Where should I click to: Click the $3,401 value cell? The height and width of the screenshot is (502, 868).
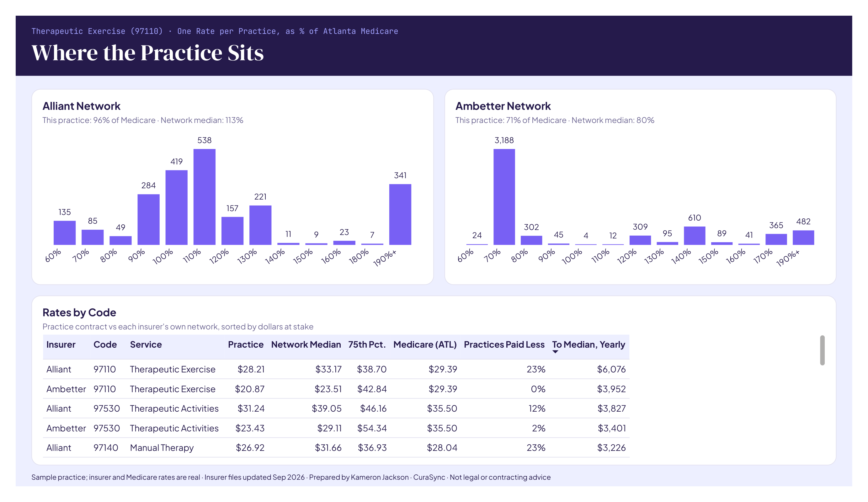pos(611,428)
